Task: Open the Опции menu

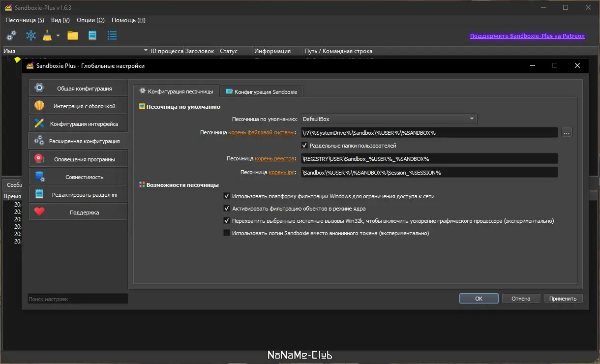Action: (x=90, y=20)
